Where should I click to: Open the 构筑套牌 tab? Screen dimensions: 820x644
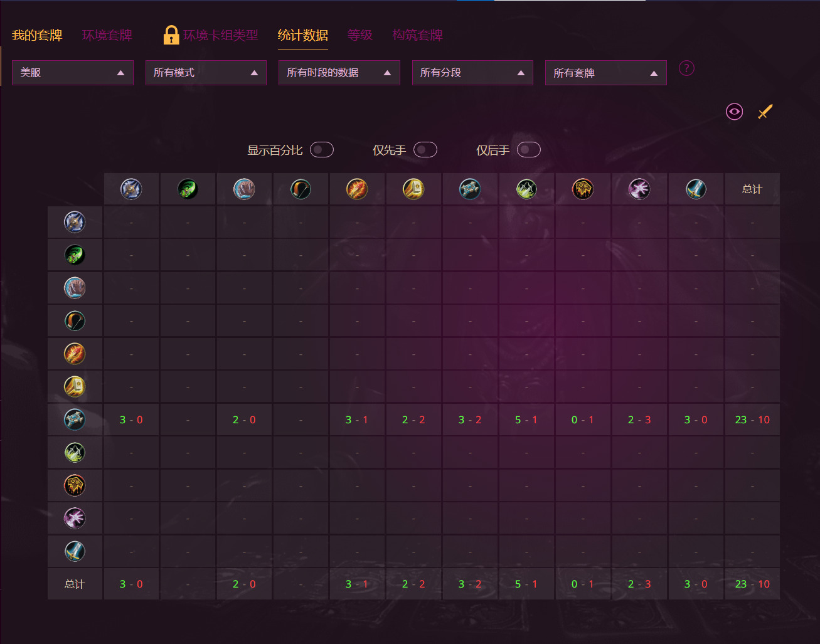418,35
